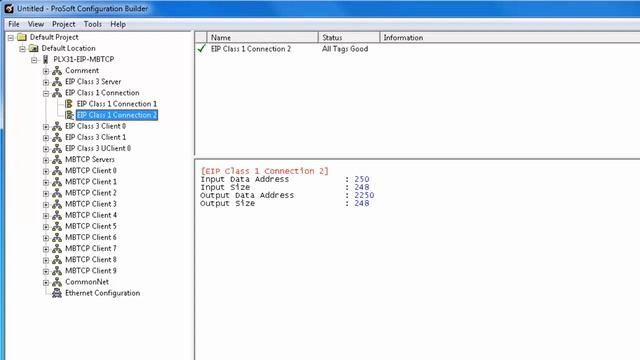The width and height of the screenshot is (640, 360).
Task: Select the Default Location label
Action: [x=69, y=48]
